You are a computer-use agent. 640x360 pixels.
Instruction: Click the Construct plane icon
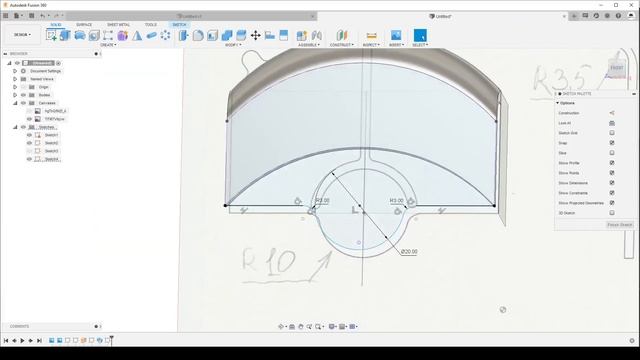pos(342,36)
